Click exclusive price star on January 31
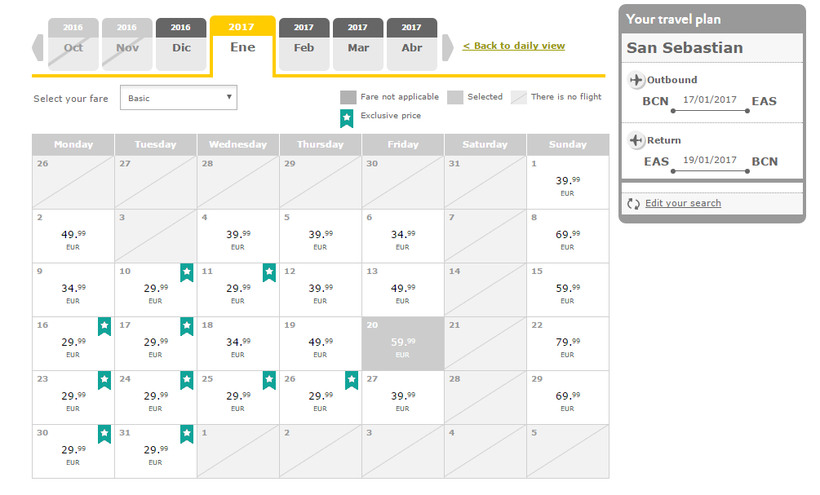This screenshot has width=820, height=495. pyautogui.click(x=187, y=434)
